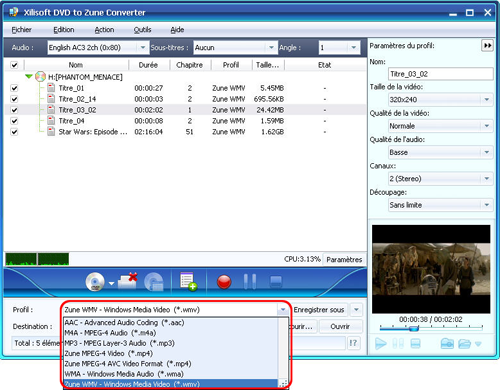This screenshot has height=390, width=500.
Task: Toggle the select-all checkbox in header
Action: 14,65
